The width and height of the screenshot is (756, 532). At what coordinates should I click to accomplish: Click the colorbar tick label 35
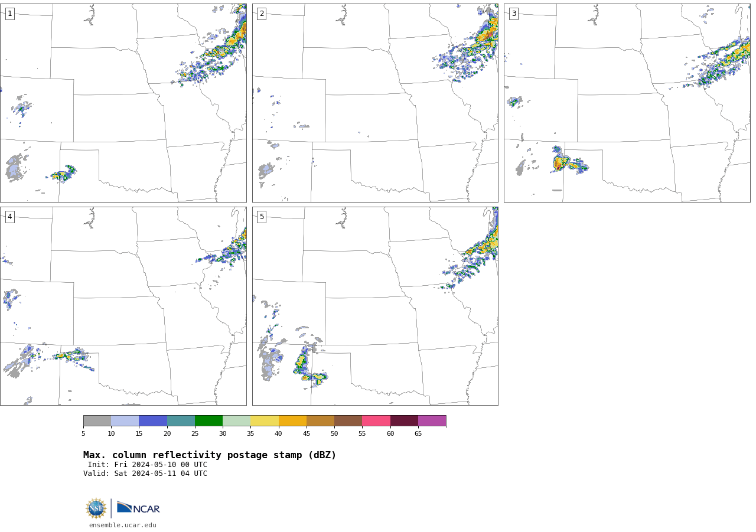(x=250, y=434)
